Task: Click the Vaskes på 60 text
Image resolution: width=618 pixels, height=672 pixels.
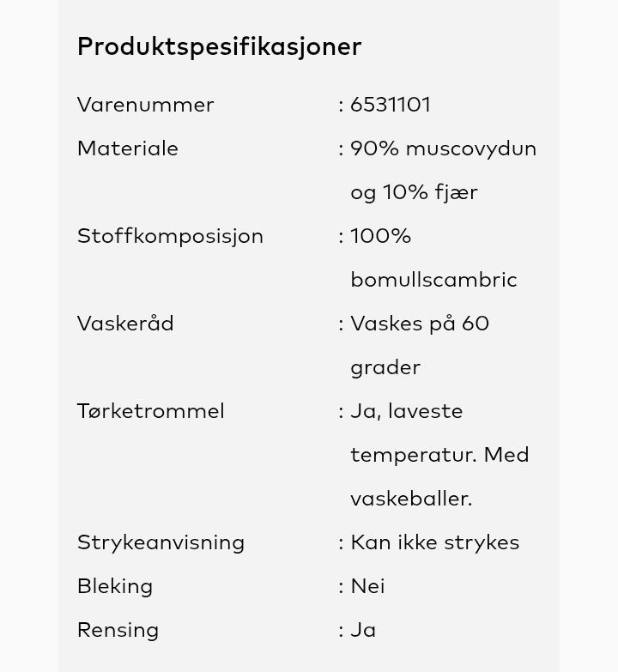Action: pos(420,324)
